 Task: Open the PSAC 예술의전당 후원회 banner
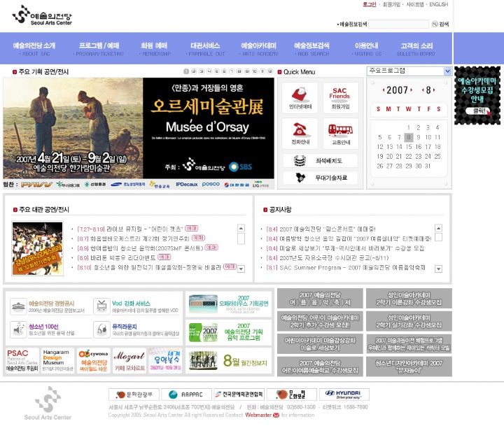22,361
